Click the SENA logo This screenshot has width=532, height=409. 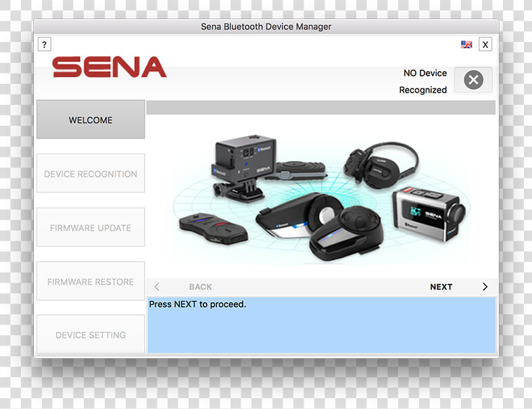click(x=110, y=67)
